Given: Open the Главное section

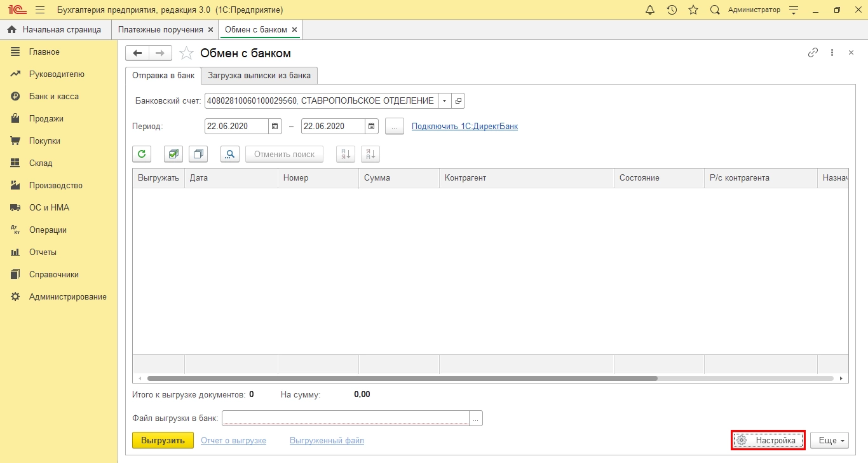Looking at the screenshot, I should 44,52.
